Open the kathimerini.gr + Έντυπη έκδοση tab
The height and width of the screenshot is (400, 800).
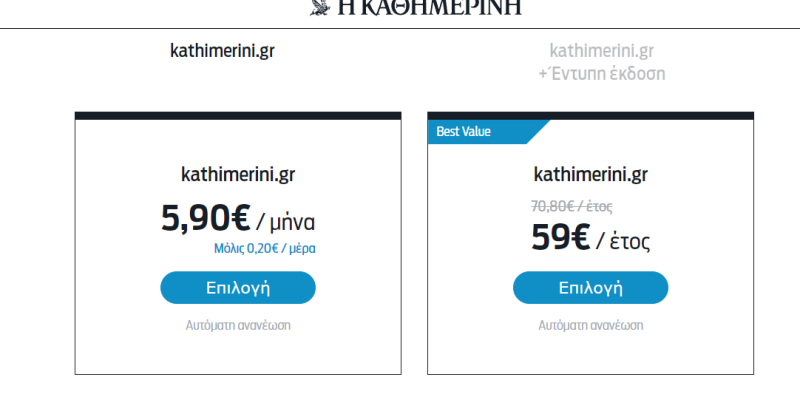click(601, 61)
